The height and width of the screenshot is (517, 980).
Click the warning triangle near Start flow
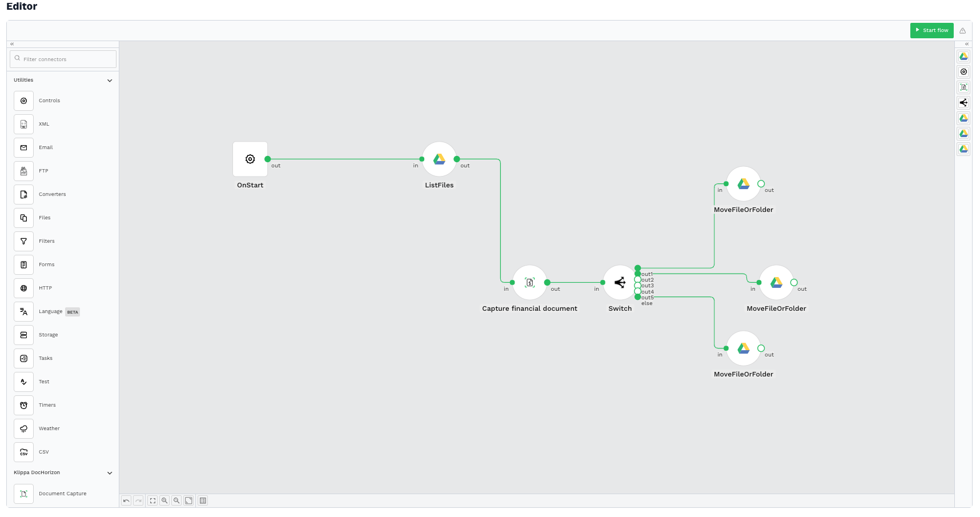963,30
